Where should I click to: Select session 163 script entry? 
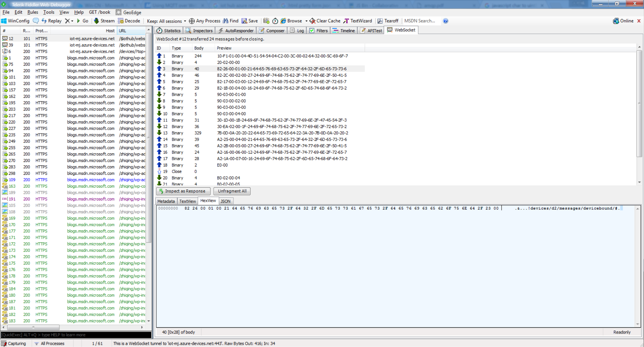[73, 186]
